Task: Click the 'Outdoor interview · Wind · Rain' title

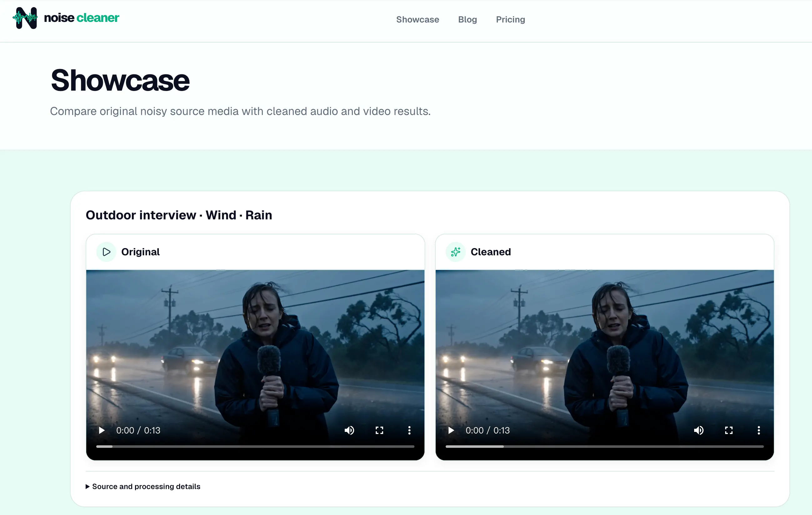Action: coord(179,215)
